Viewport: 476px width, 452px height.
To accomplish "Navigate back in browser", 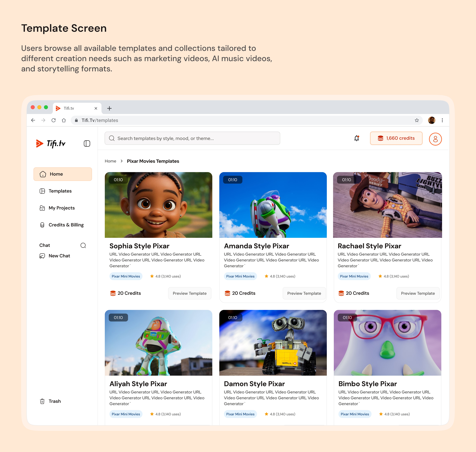I will pos(33,120).
